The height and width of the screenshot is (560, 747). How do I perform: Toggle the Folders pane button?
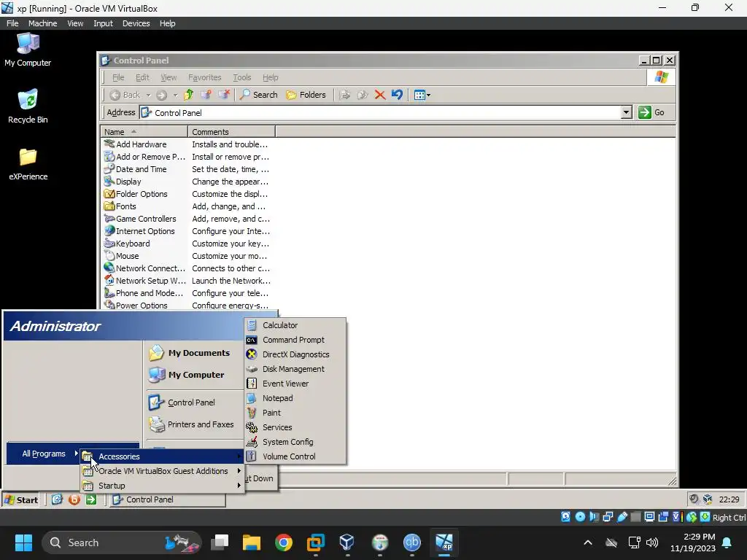pyautogui.click(x=306, y=95)
